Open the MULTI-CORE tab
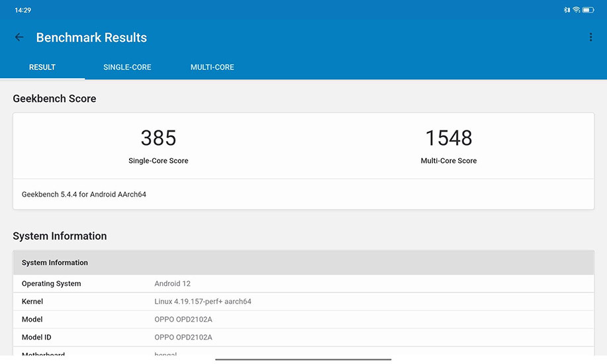 pos(212,68)
